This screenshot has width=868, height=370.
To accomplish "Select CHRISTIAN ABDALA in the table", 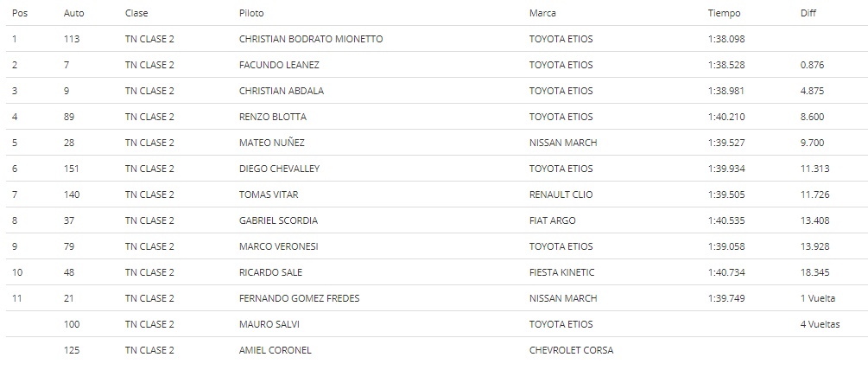I will 282,91.
